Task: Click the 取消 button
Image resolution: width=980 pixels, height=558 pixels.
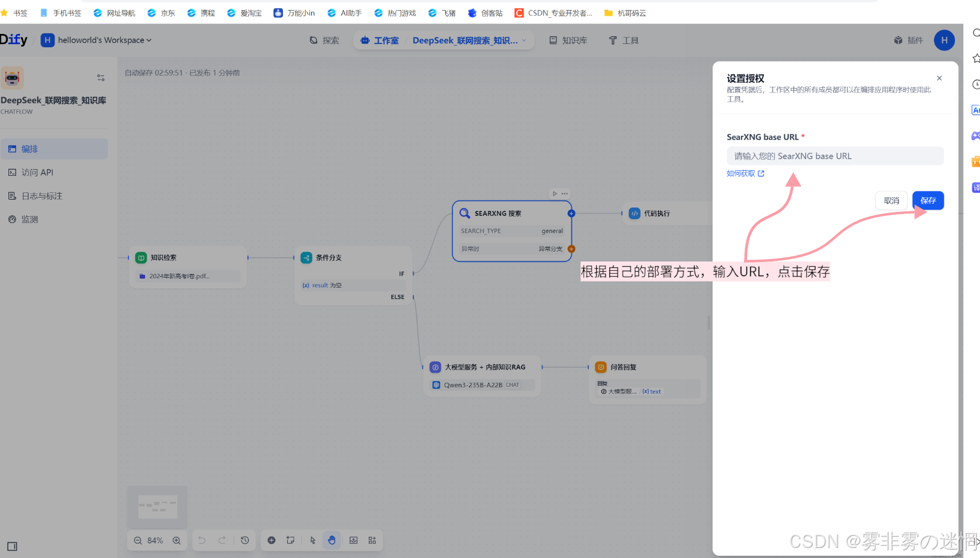Action: pos(892,200)
